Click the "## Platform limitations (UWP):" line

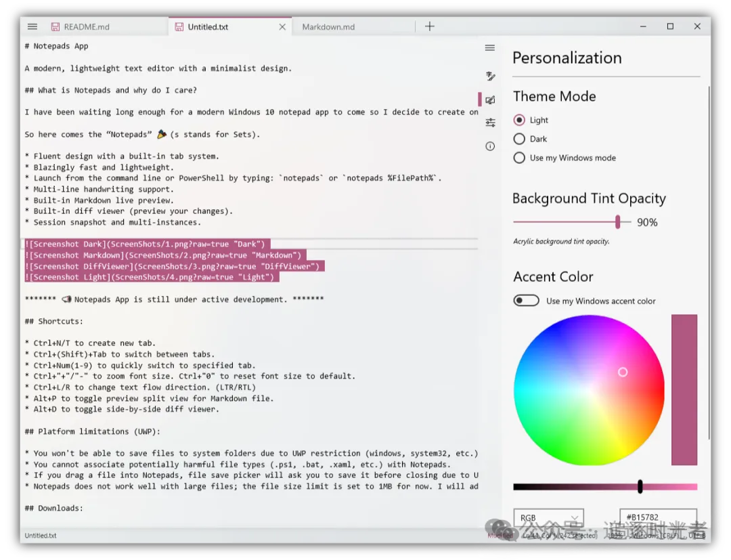pos(93,432)
